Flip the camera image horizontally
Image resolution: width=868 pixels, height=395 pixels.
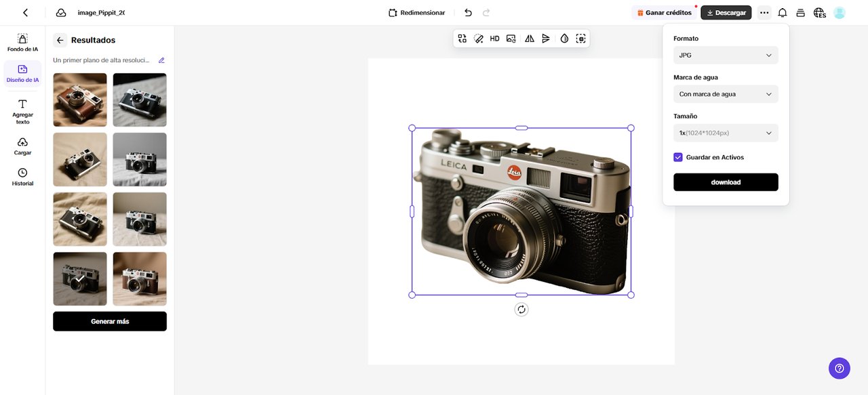(x=530, y=38)
